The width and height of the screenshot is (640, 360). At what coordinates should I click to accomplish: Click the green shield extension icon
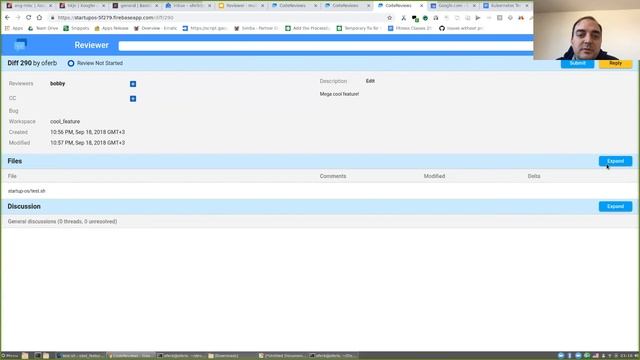(425, 18)
